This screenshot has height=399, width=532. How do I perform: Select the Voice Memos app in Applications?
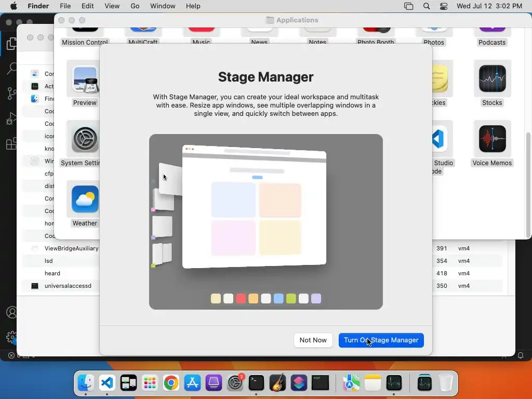point(493,139)
